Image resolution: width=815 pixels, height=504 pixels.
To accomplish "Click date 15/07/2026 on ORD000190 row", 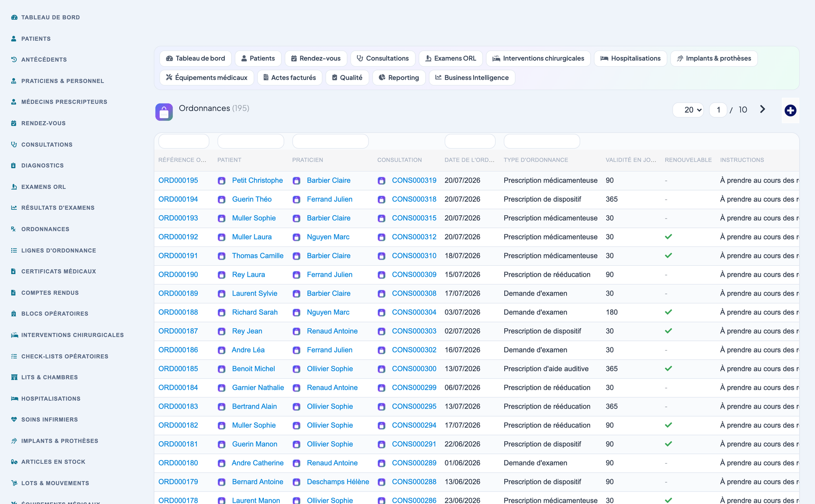I will tap(462, 275).
